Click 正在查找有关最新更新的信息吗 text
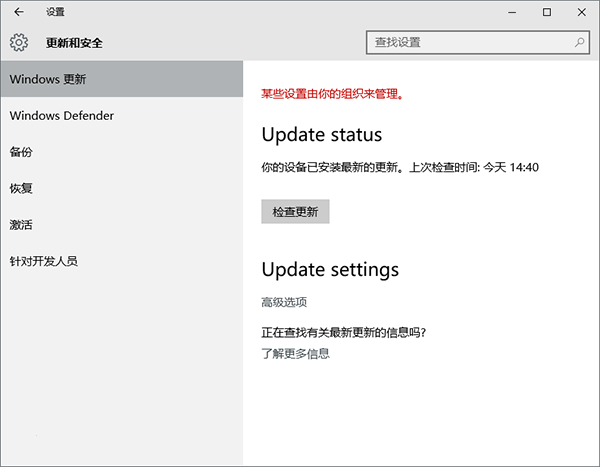This screenshot has width=600, height=467. point(343,332)
